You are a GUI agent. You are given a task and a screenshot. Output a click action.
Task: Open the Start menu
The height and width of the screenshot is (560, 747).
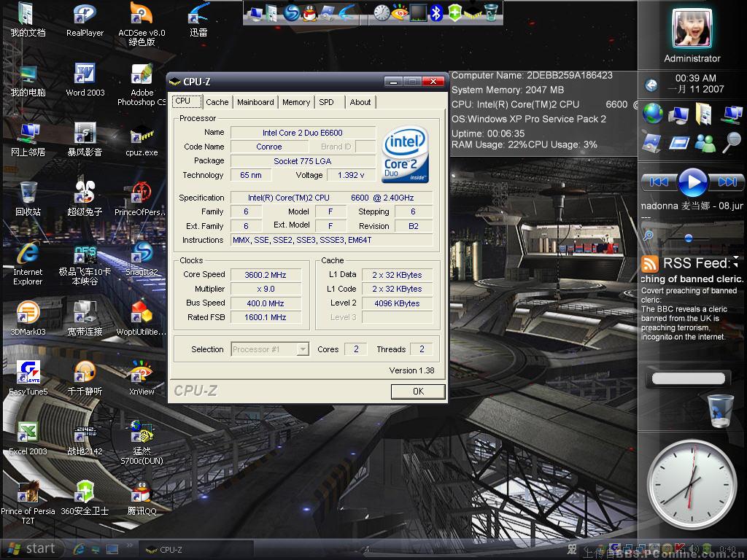[x=31, y=549]
